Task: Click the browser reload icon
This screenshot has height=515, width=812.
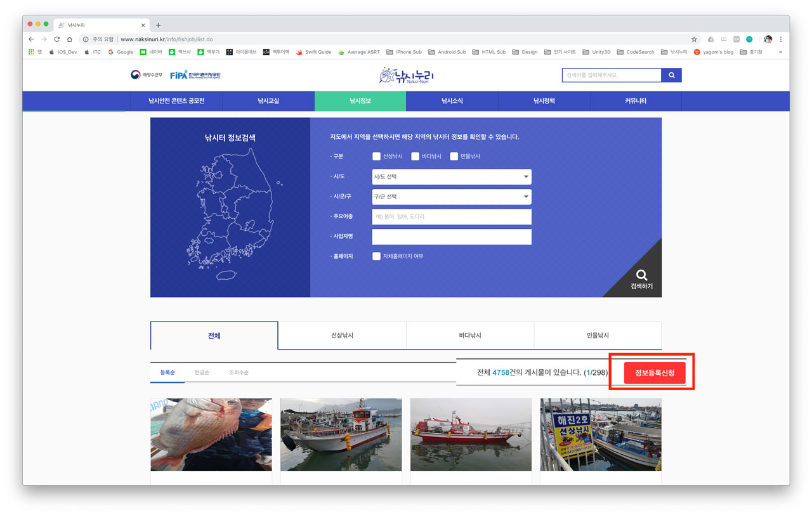Action: pyautogui.click(x=57, y=39)
